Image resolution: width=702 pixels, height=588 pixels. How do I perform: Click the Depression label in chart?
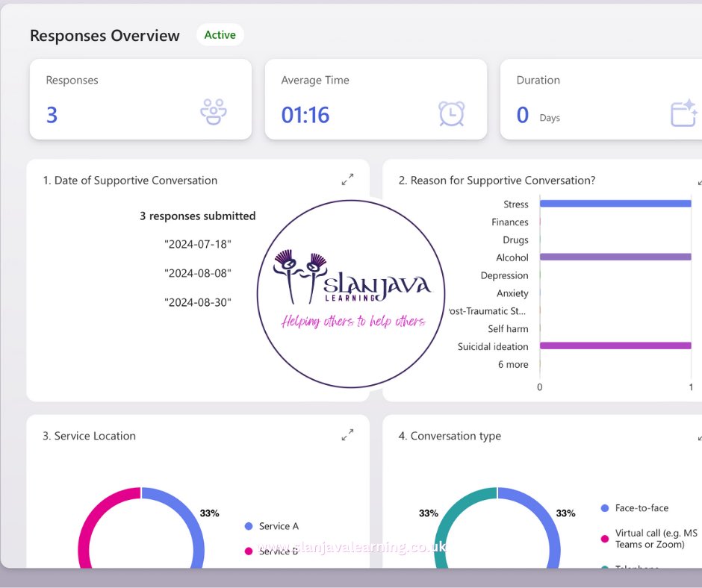pos(505,275)
